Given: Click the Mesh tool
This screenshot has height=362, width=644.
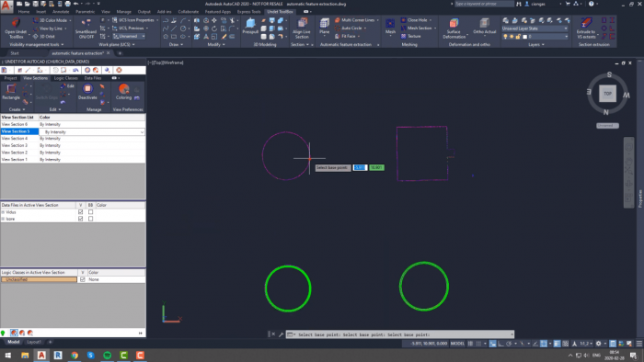Looking at the screenshot, I should click(390, 27).
